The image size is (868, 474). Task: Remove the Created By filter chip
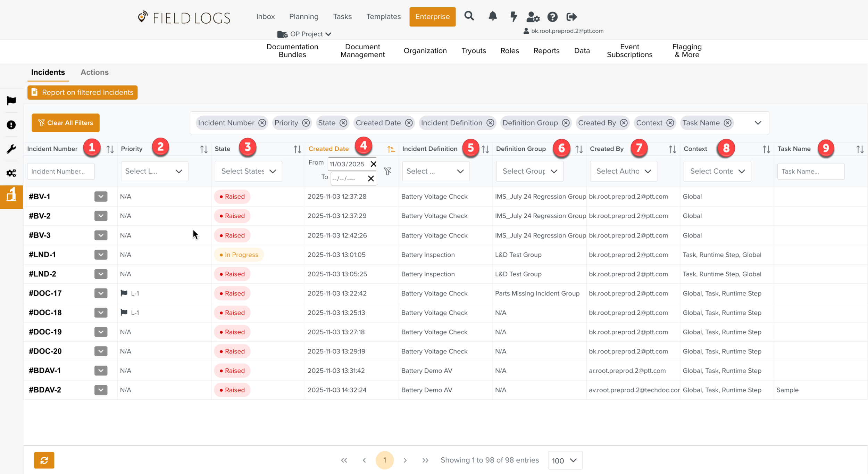624,123
